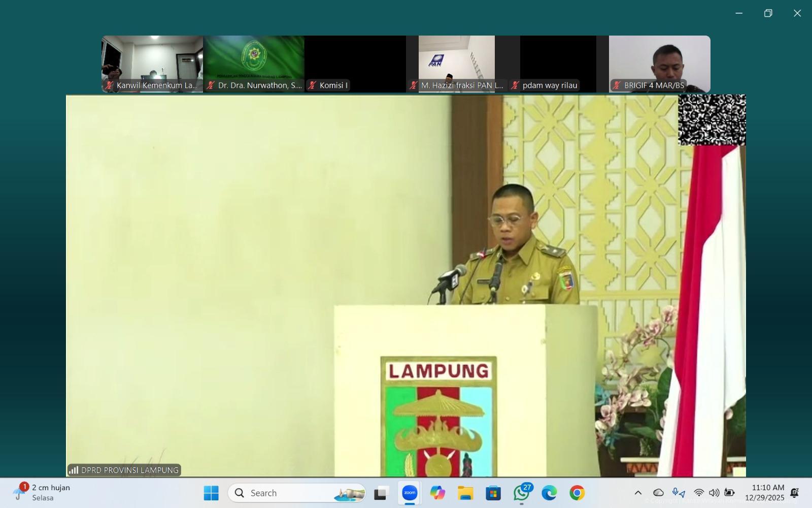Show hidden system tray icons
Screen dimensions: 812x508
638,493
